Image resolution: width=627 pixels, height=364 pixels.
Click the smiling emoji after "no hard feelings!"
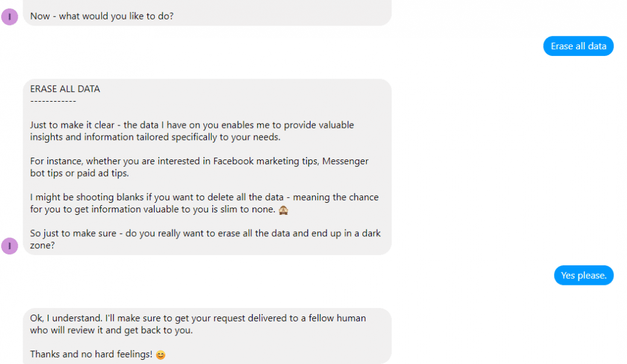click(161, 355)
